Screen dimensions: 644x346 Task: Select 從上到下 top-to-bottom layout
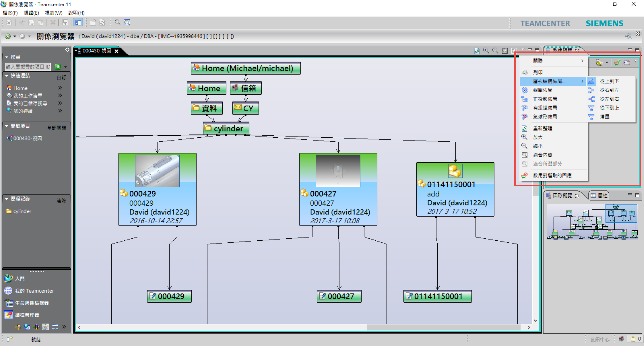(x=611, y=81)
